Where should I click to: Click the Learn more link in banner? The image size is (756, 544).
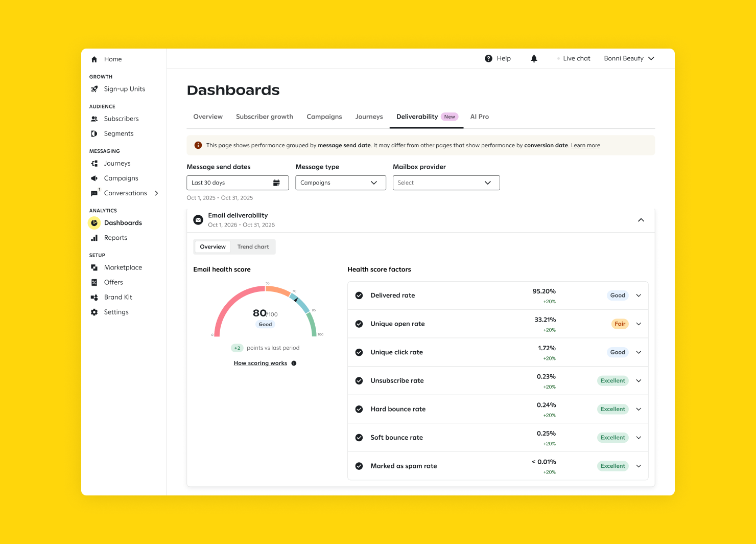(585, 146)
